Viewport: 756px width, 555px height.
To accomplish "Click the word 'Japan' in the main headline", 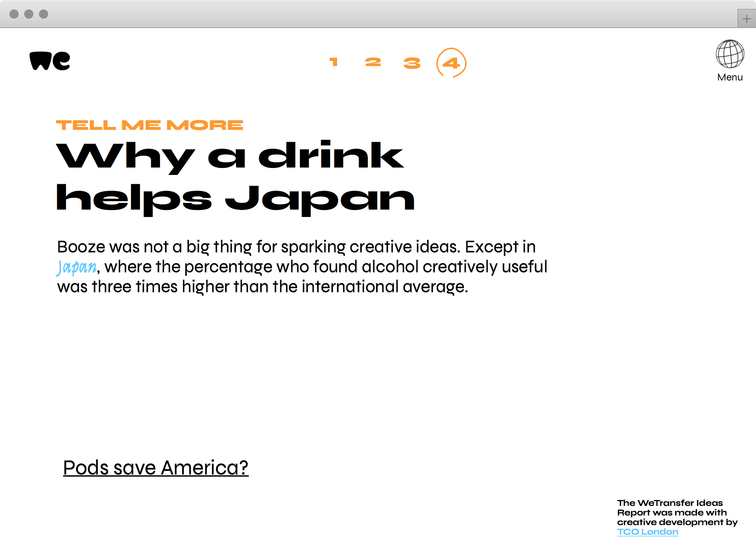I will (x=320, y=199).
